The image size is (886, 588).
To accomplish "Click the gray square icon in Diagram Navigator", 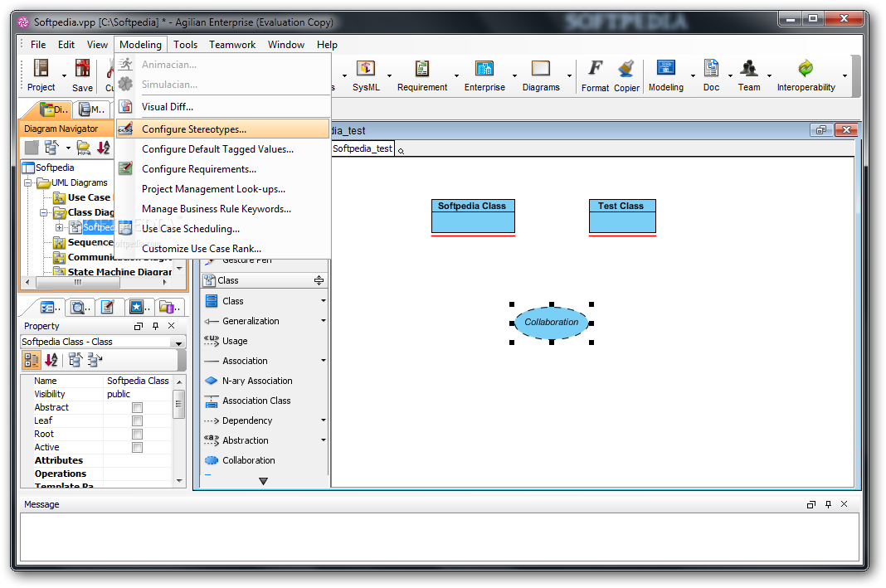I will (32, 148).
